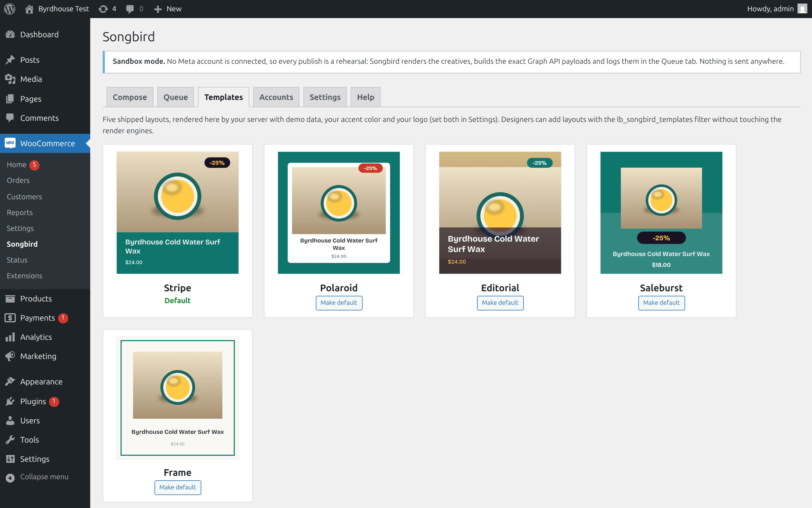Click the Editorial template preview image
The width and height of the screenshot is (812, 508).
tap(500, 213)
